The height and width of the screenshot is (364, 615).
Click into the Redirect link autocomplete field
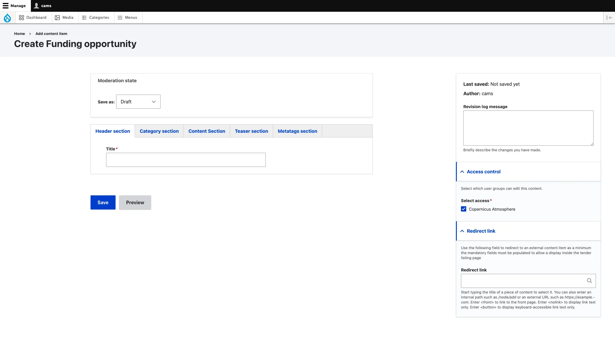coord(528,281)
